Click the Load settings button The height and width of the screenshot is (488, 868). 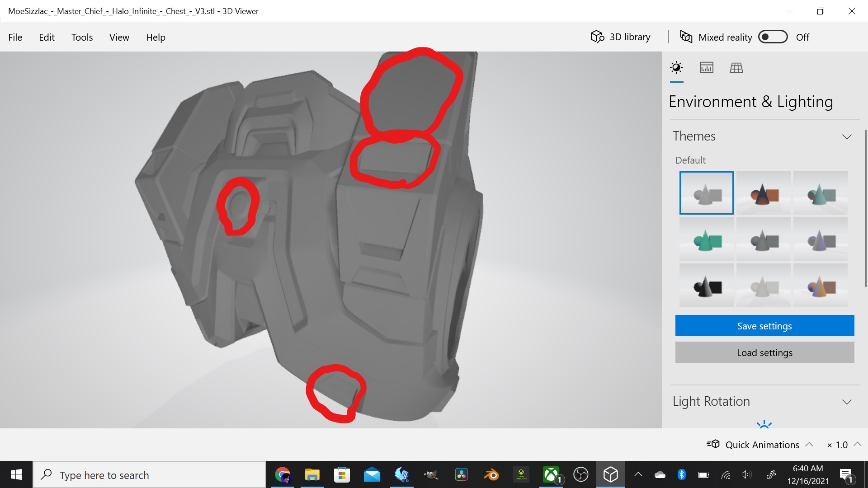(764, 352)
